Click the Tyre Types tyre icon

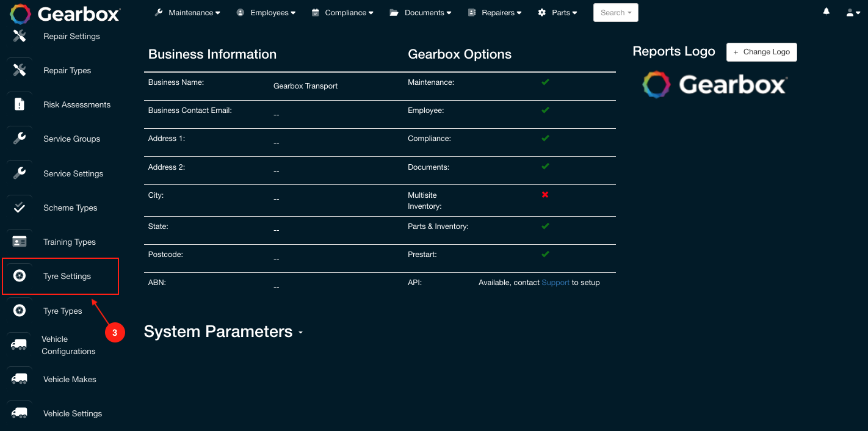click(x=20, y=311)
